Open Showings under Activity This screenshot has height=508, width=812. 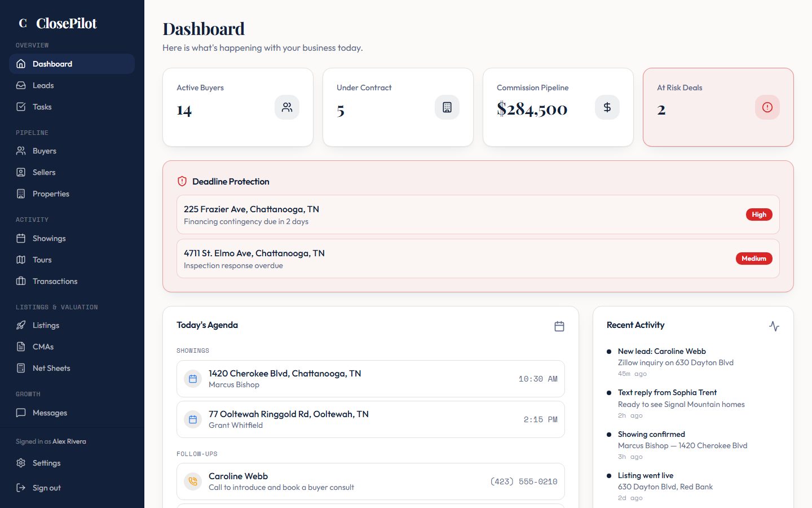[72, 238]
